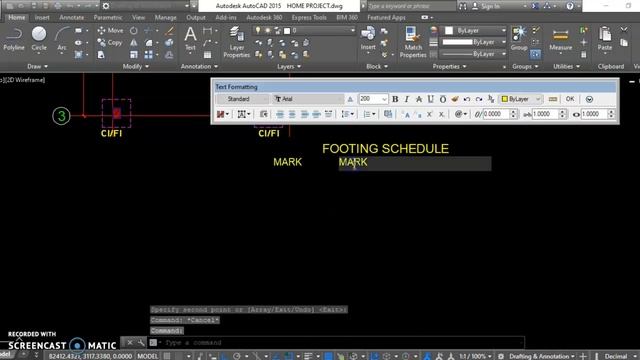Expand the Layers panel
This screenshot has width=640, height=360.
click(289, 67)
